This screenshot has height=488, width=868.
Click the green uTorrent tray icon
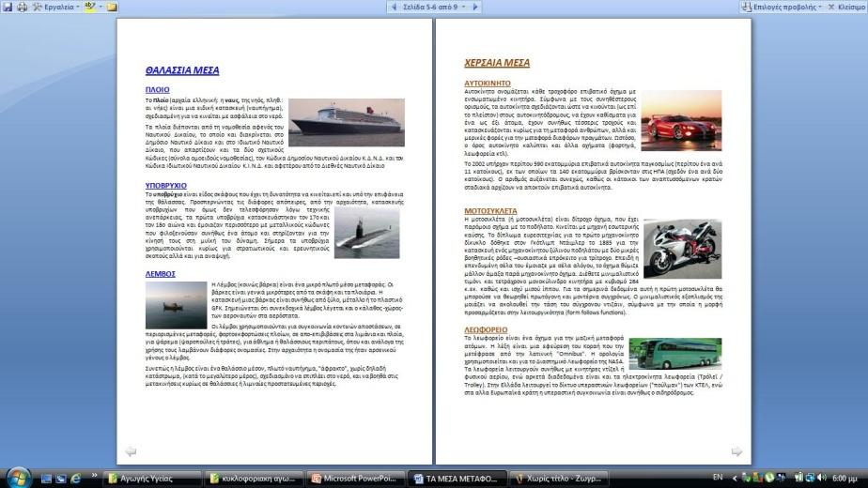tap(769, 478)
